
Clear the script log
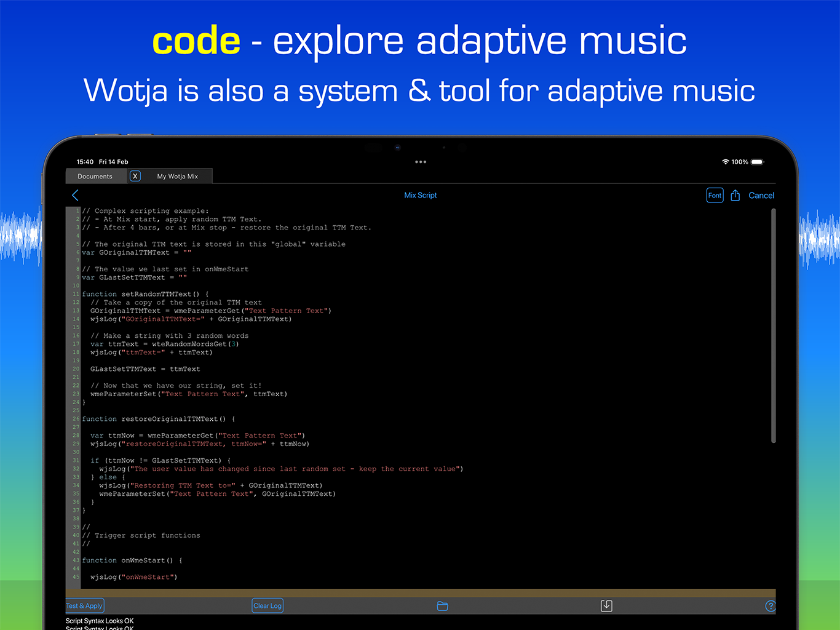click(267, 605)
